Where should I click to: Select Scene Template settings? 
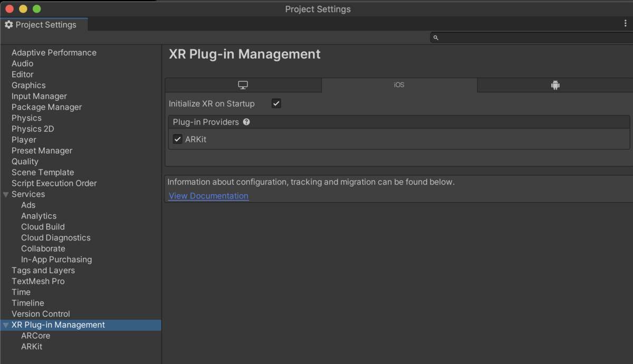[x=43, y=173]
